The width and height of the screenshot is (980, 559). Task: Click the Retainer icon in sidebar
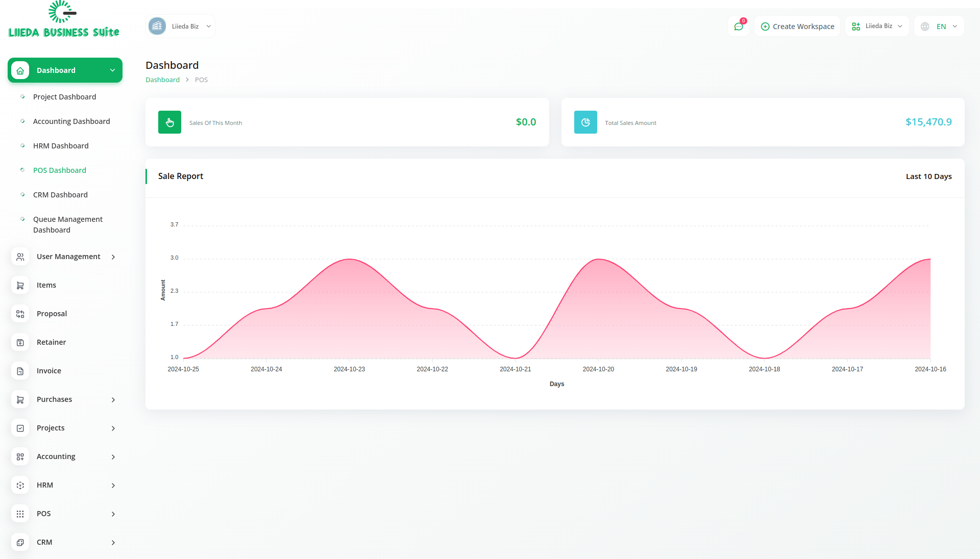point(20,343)
